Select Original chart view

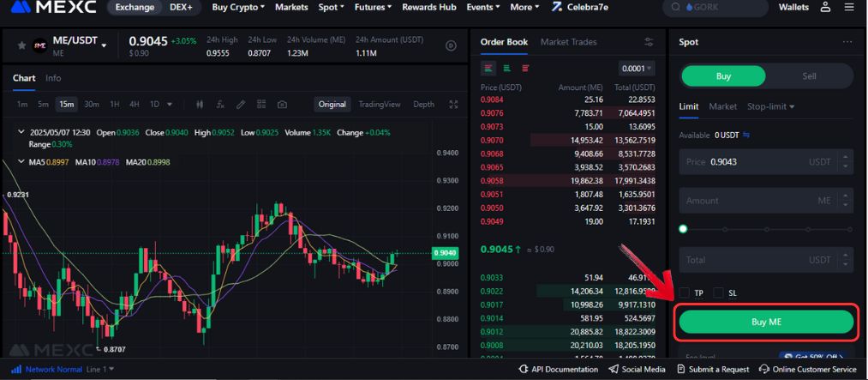[332, 104]
